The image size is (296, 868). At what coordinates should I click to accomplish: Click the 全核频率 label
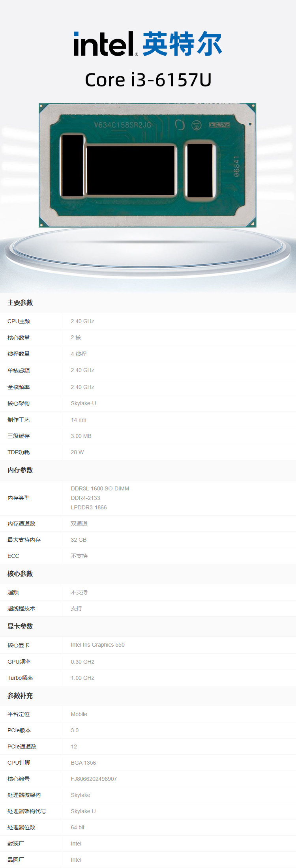pyautogui.click(x=19, y=387)
